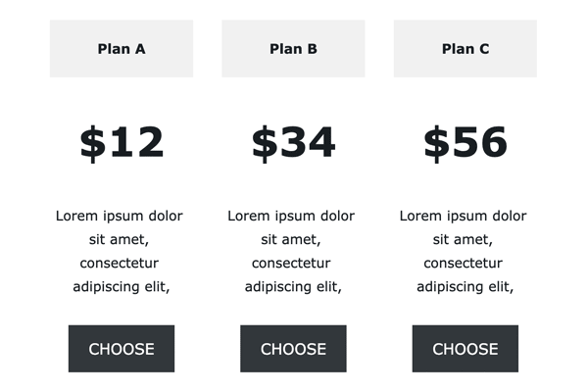Click the Plan C header box
Image resolution: width=588 pixels, height=392 pixels.
465,49
